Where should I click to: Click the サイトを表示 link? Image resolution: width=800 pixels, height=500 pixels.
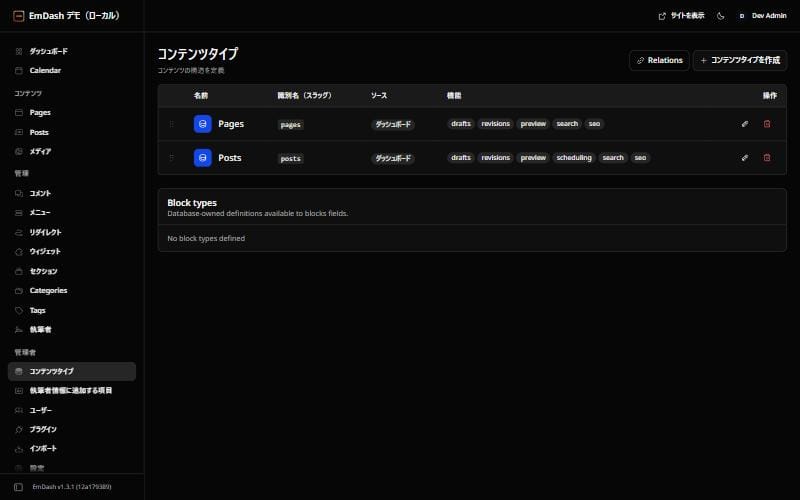point(681,16)
